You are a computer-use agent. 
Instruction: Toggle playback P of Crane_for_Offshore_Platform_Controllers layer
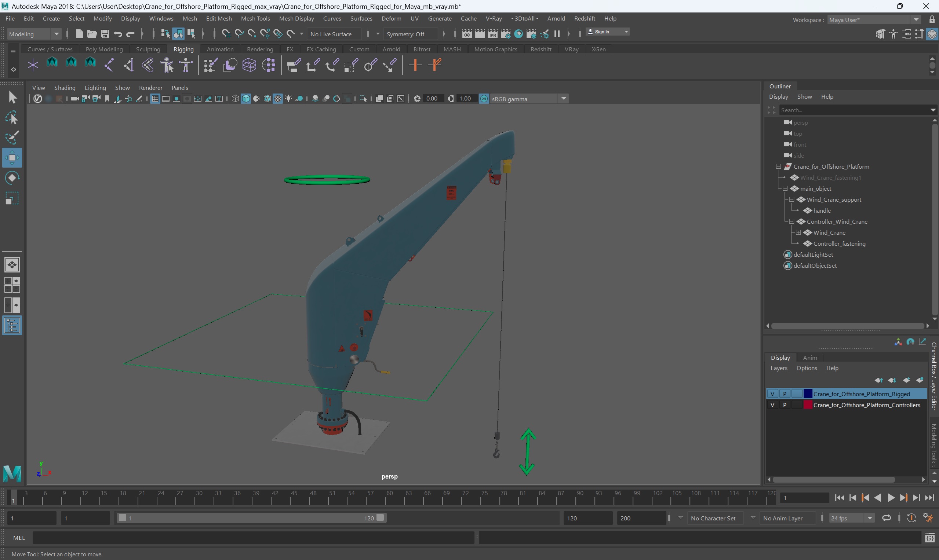785,405
